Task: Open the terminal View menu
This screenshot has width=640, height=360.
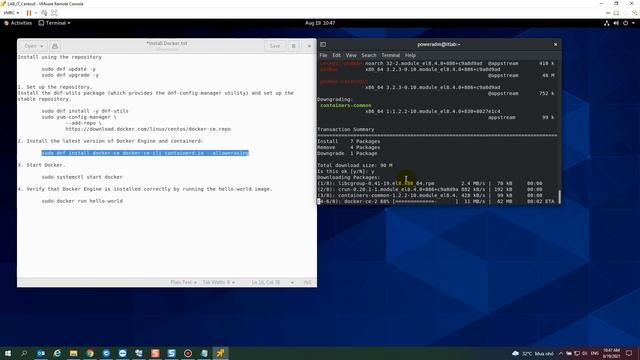Action: [x=351, y=55]
